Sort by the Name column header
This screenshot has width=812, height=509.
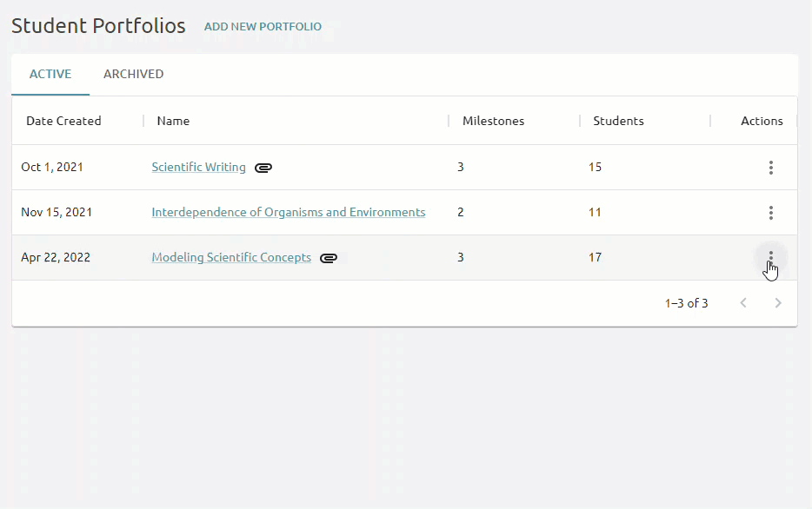[x=173, y=121]
